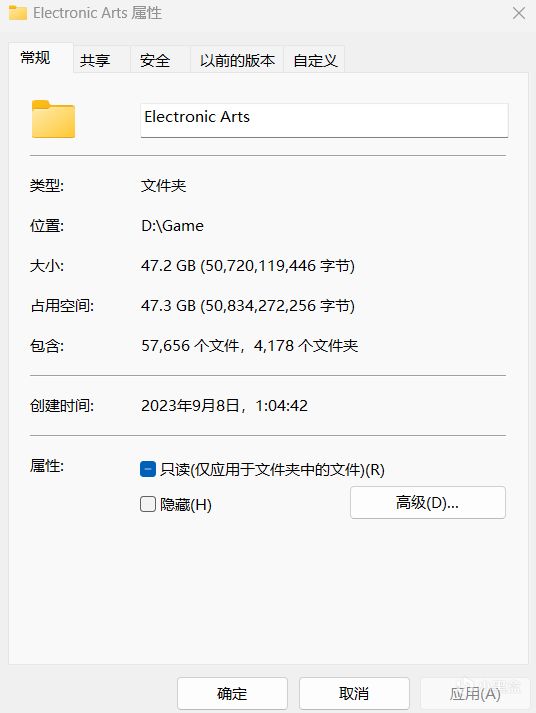Screen dimensions: 536x713
Task: Click the D:\Game location text
Action: [172, 226]
